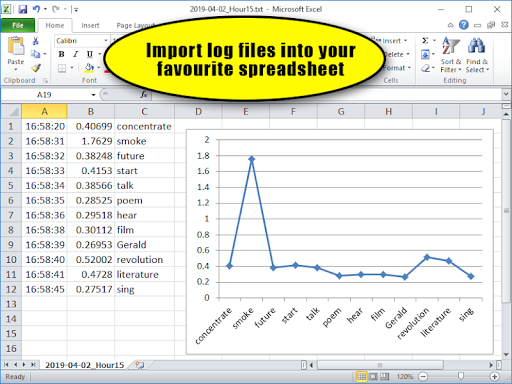This screenshot has width=512, height=384.
Task: Open the Paste options dropdown arrow
Action: (16, 70)
